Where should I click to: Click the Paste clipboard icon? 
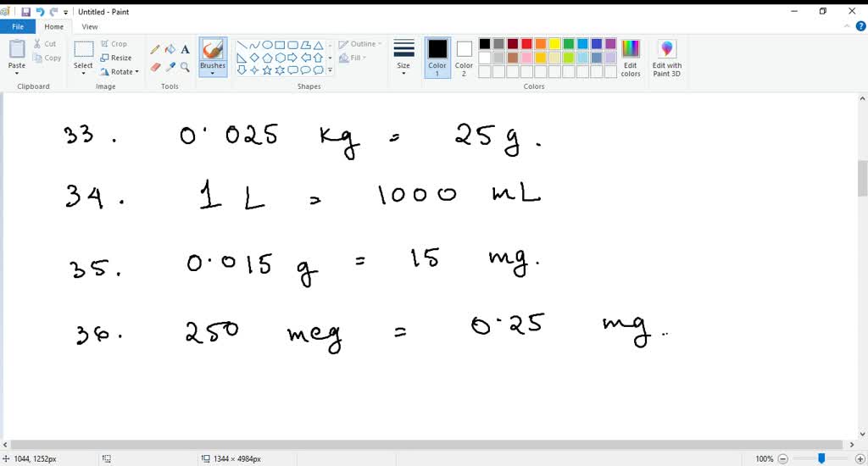click(17, 48)
